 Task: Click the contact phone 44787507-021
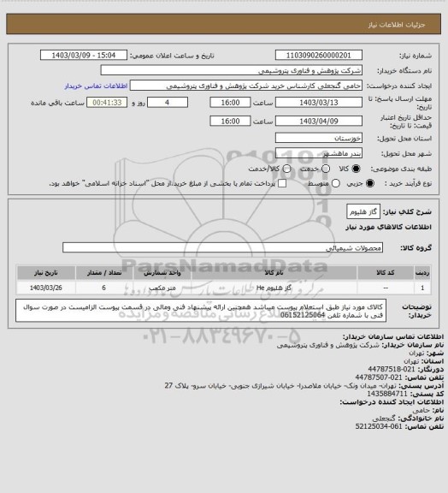click(379, 377)
